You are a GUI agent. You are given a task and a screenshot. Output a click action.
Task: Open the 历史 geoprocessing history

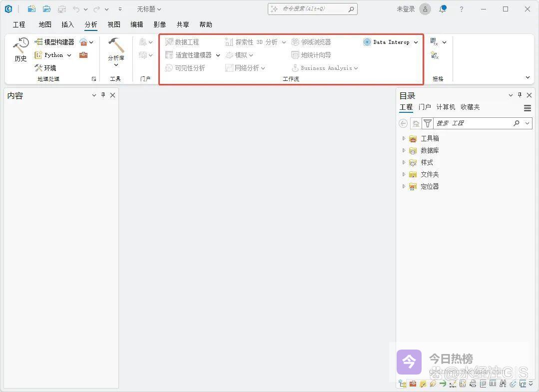20,50
